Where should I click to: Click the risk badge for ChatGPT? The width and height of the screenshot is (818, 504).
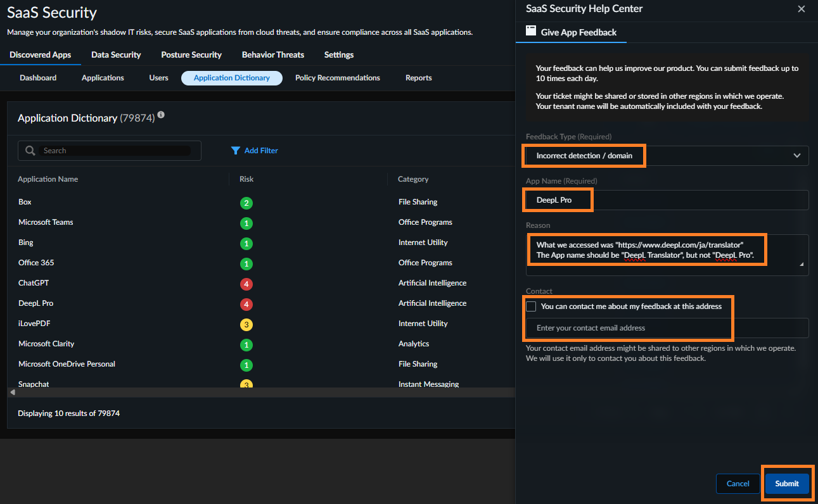(246, 284)
